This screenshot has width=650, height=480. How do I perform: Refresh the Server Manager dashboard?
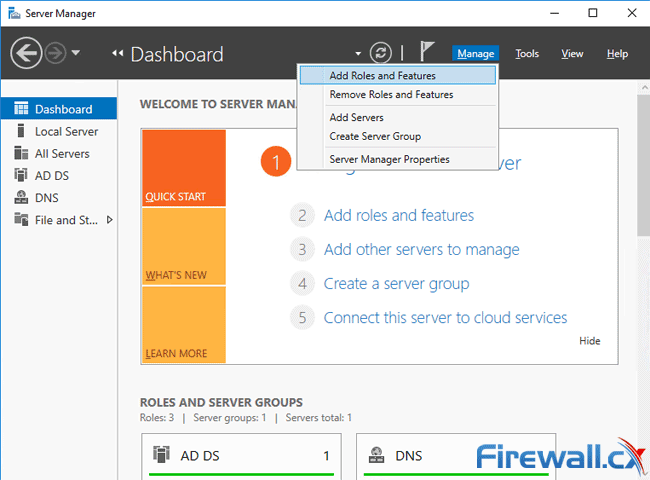pyautogui.click(x=381, y=53)
